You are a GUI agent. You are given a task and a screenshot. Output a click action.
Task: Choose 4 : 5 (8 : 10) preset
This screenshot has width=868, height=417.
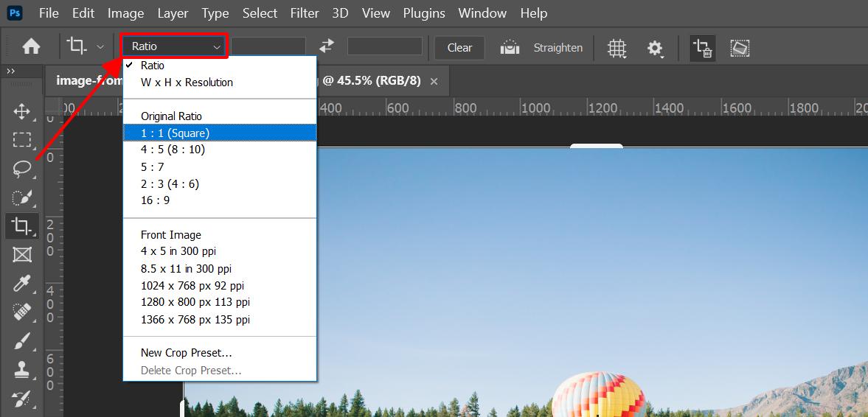(x=220, y=150)
